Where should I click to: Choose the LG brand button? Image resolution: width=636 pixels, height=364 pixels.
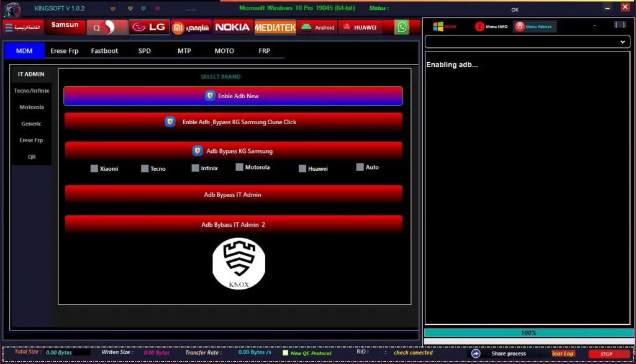pyautogui.click(x=149, y=27)
